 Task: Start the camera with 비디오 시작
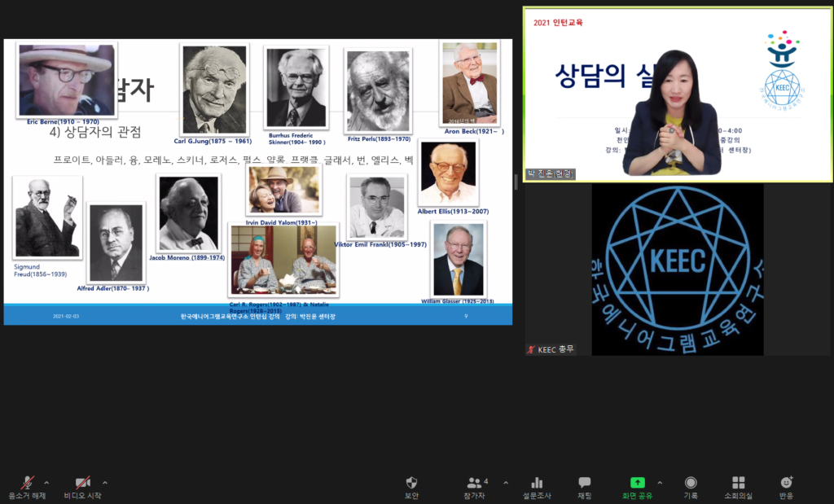(x=82, y=488)
